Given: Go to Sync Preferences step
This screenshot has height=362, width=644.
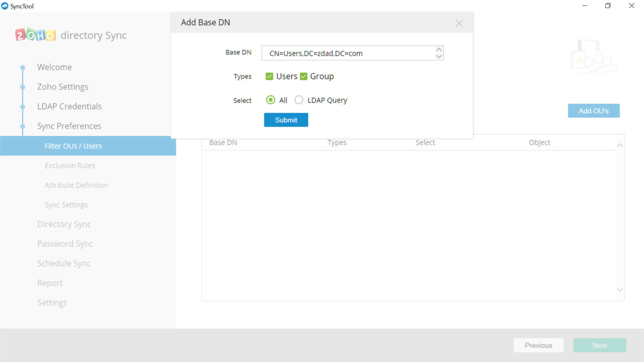Looking at the screenshot, I should 69,126.
